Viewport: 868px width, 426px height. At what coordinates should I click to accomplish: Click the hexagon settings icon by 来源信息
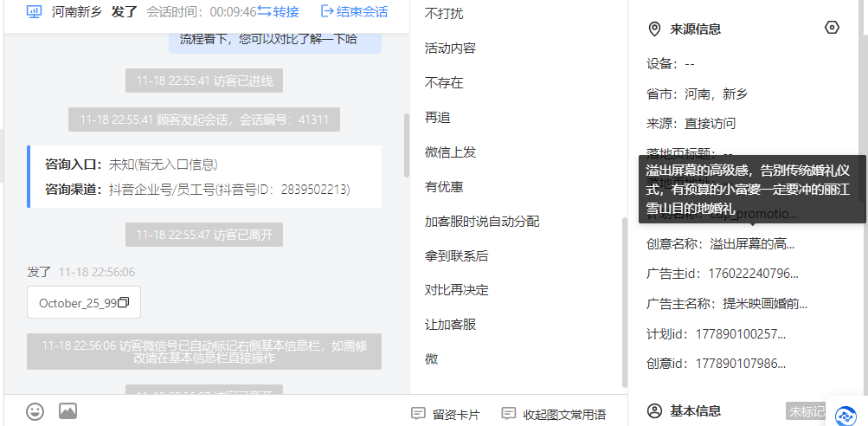832,28
